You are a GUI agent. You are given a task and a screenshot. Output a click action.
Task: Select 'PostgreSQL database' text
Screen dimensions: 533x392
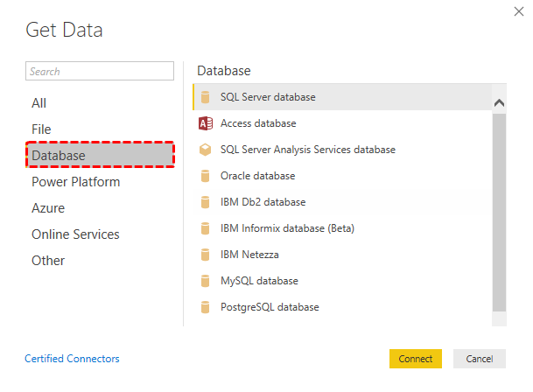(270, 307)
